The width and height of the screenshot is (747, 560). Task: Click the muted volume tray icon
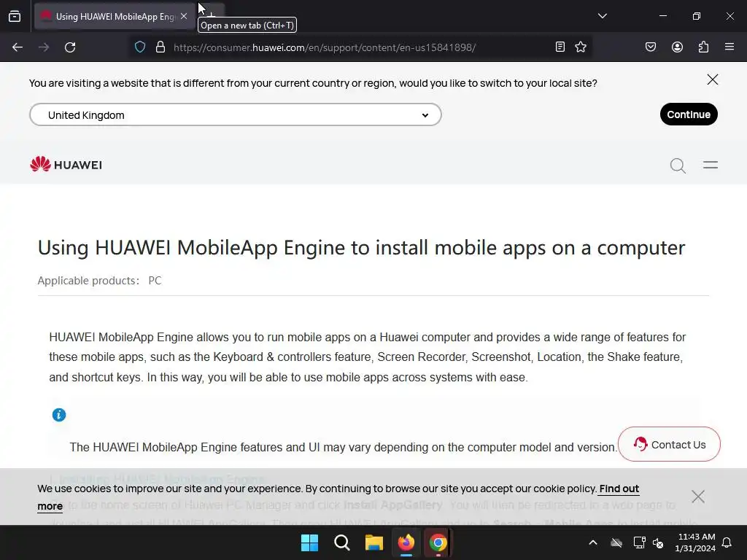[x=658, y=542]
